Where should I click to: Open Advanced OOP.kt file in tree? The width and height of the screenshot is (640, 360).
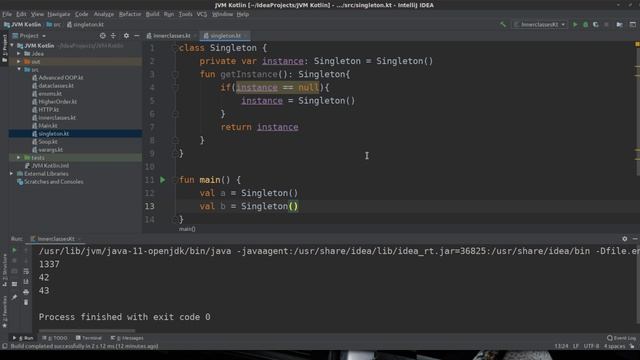click(x=58, y=78)
